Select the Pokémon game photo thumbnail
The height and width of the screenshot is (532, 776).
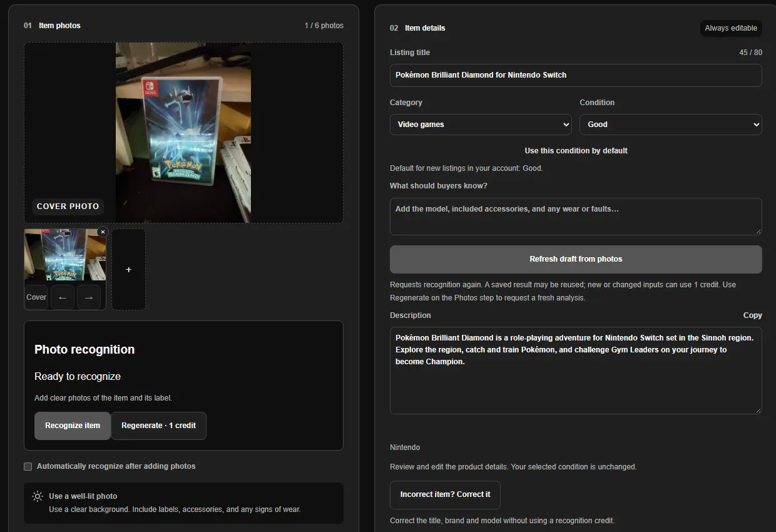[65, 255]
